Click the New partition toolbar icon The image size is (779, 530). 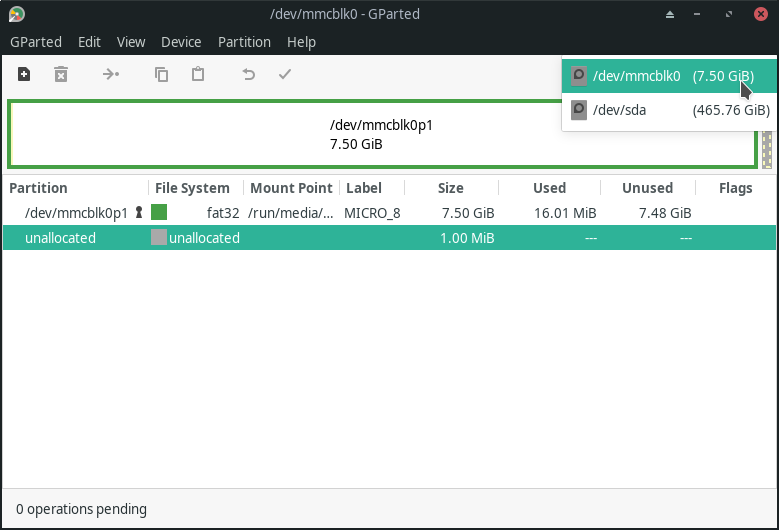(24, 75)
